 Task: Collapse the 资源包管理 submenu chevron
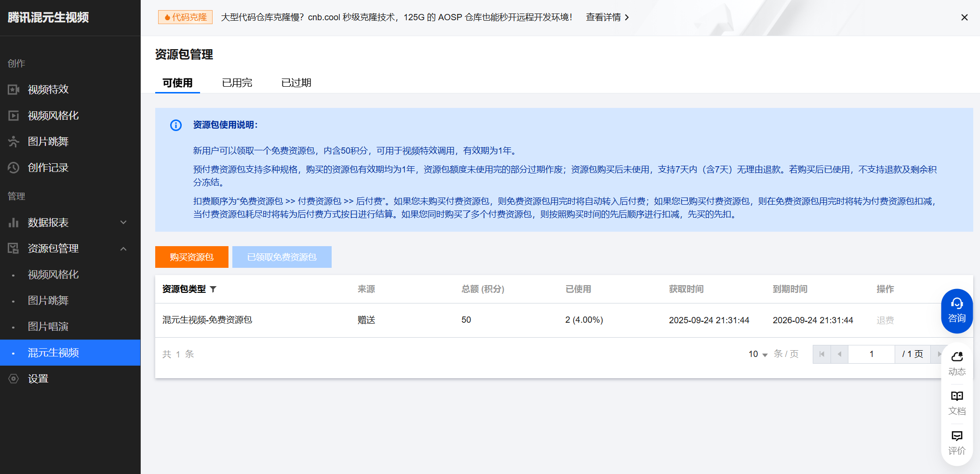point(123,249)
